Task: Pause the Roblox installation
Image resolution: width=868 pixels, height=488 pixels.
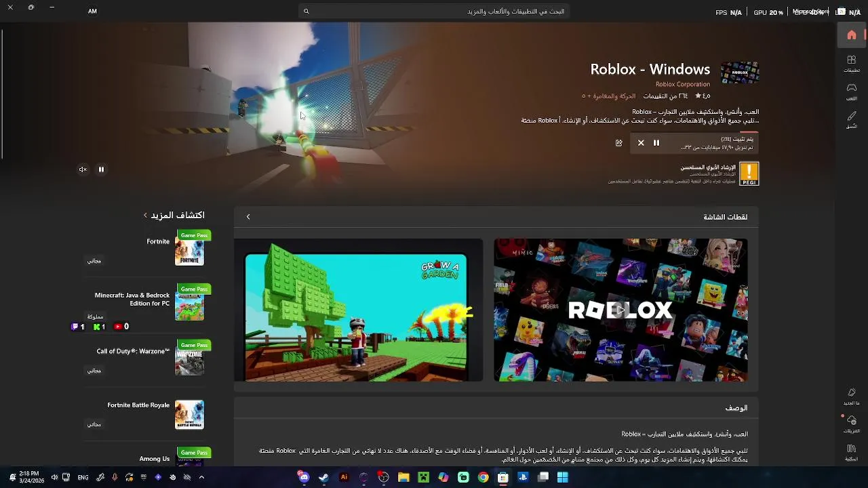Action: [x=656, y=143]
